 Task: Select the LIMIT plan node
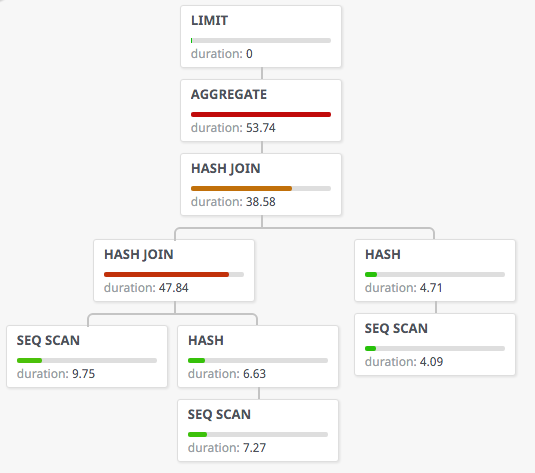coord(261,37)
